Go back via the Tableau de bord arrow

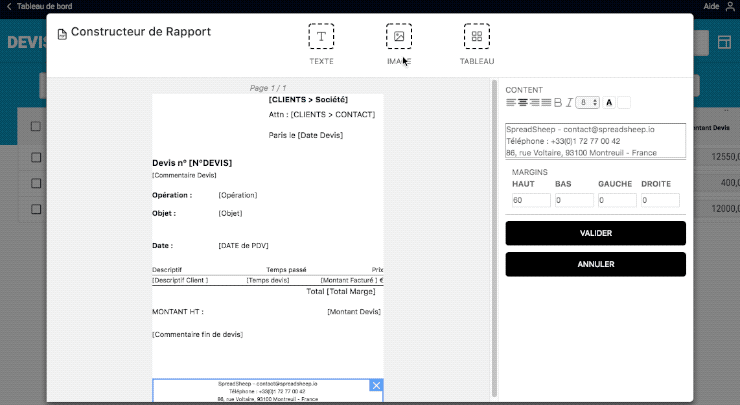pyautogui.click(x=8, y=7)
